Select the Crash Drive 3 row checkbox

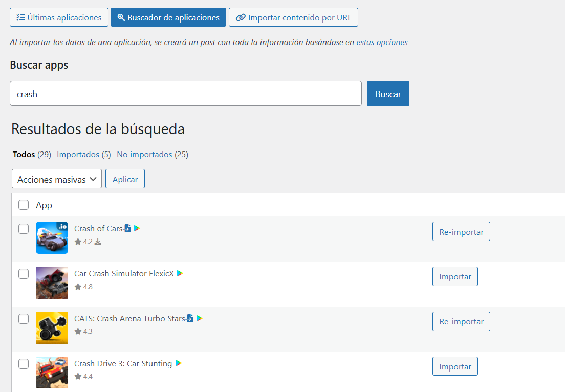pyautogui.click(x=24, y=364)
